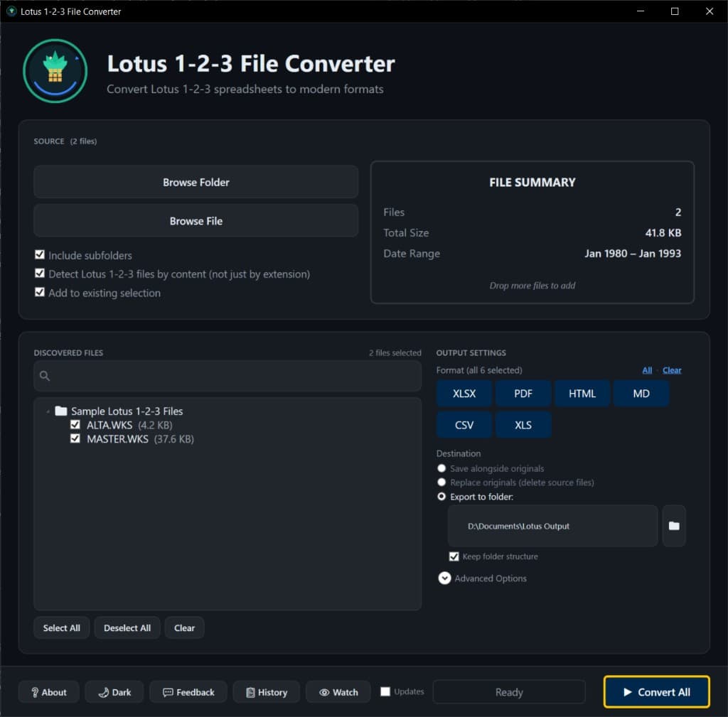Toggle the CSV output format

click(x=464, y=425)
